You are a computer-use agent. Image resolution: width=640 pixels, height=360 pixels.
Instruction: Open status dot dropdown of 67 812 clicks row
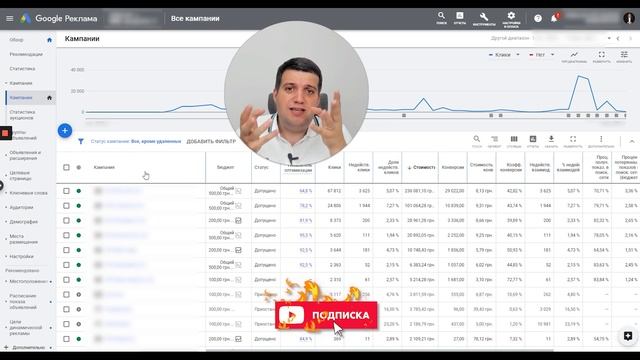79,191
